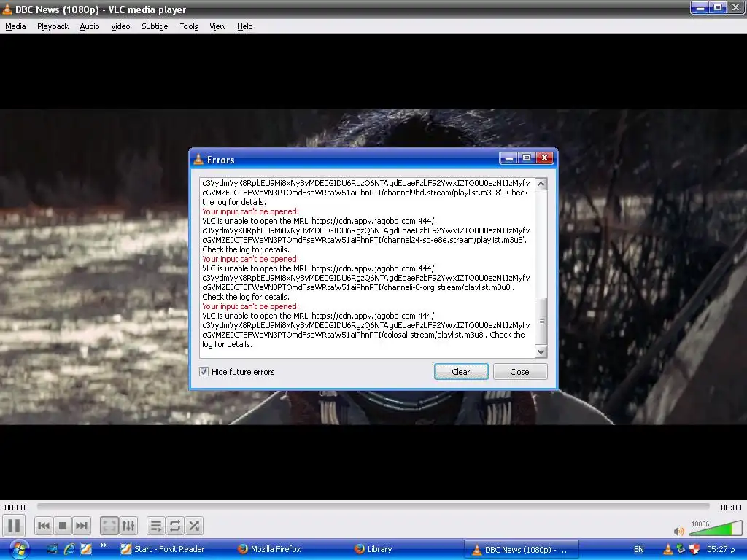Click DBC News VLC taskbar button
This screenshot has height=560, width=747.
click(521, 549)
